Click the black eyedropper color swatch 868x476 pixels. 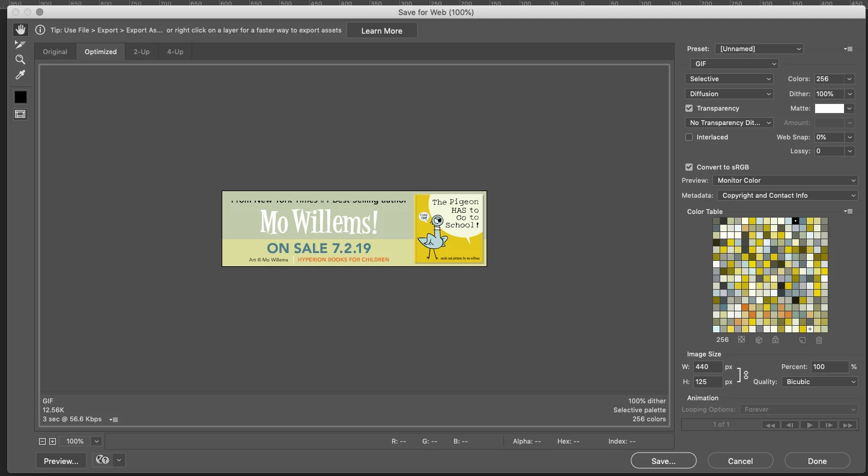20,97
